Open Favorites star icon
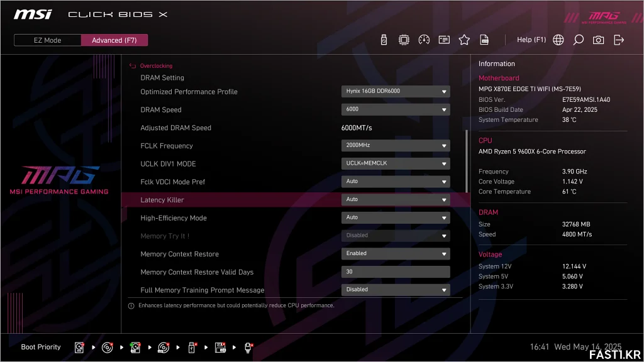Viewport: 644px width, 362px height. (464, 40)
